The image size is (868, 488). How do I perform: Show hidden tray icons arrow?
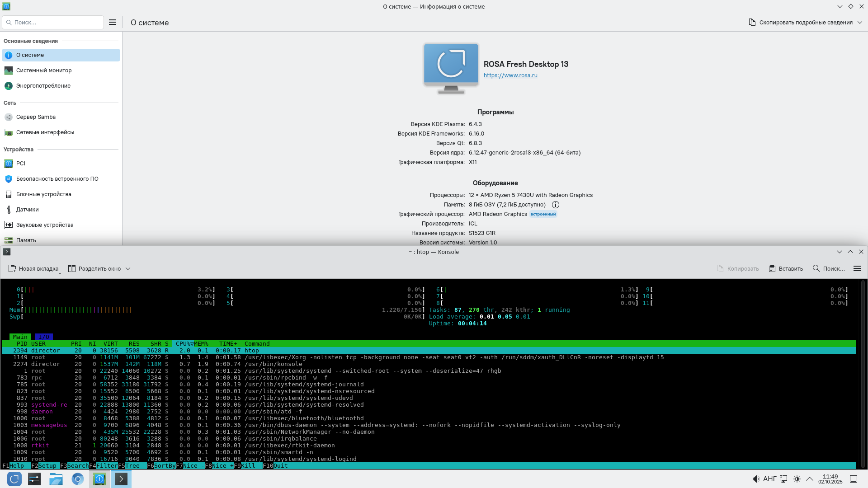point(810,479)
